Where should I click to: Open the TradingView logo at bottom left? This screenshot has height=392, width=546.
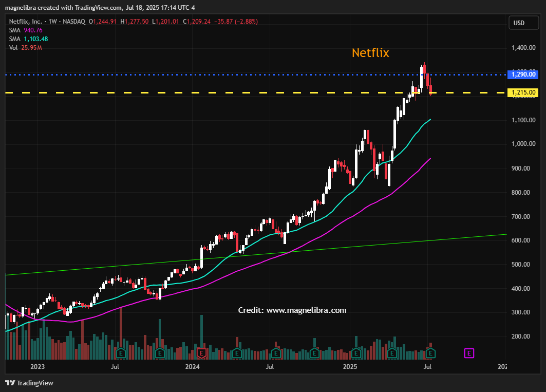[x=29, y=383]
